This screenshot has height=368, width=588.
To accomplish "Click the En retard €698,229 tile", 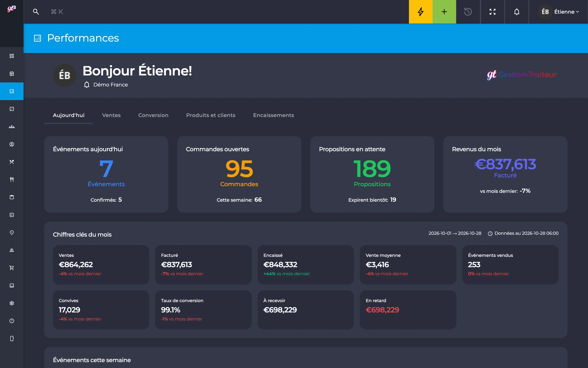I will pyautogui.click(x=408, y=310).
